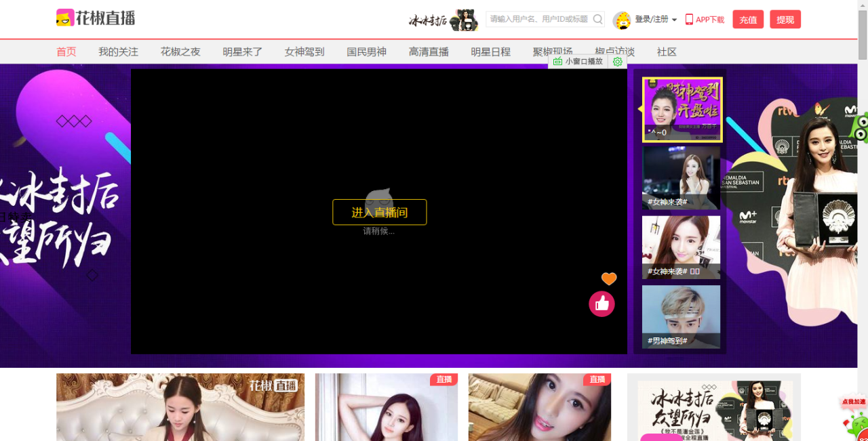Image resolution: width=868 pixels, height=441 pixels.
Task: Click the yellow user avatar icon
Action: coord(621,20)
